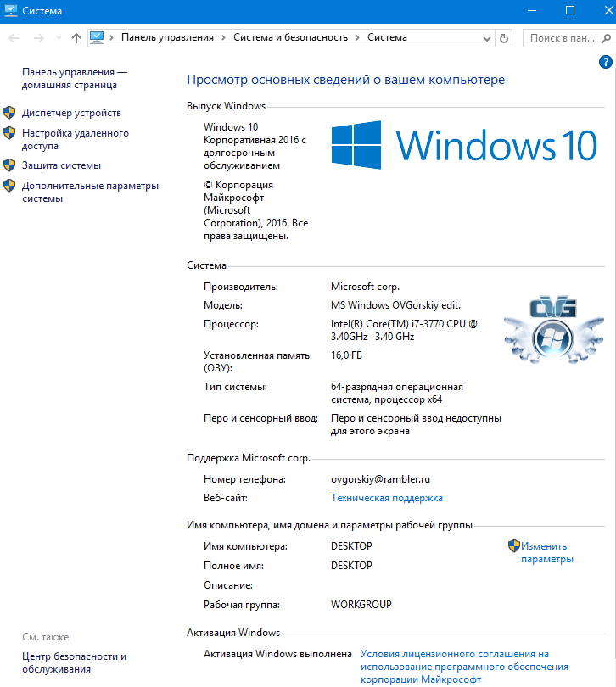The height and width of the screenshot is (687, 616).
Task: Select the «Система» breadcrumb segment
Action: tap(387, 37)
